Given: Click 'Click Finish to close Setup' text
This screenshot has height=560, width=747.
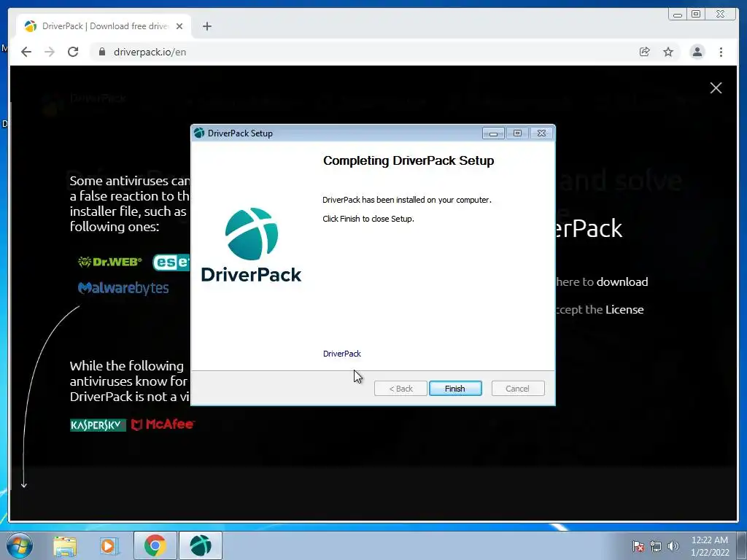Looking at the screenshot, I should coord(368,219).
